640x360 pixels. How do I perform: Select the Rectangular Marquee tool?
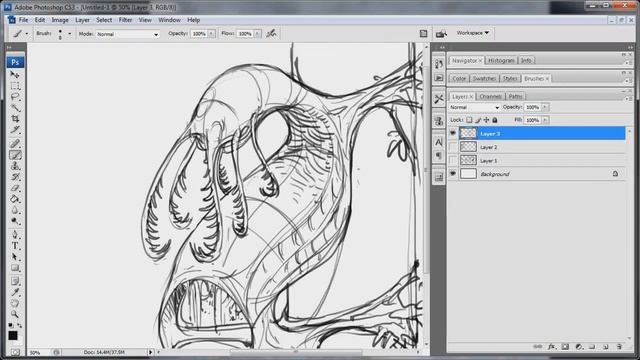tap(15, 86)
